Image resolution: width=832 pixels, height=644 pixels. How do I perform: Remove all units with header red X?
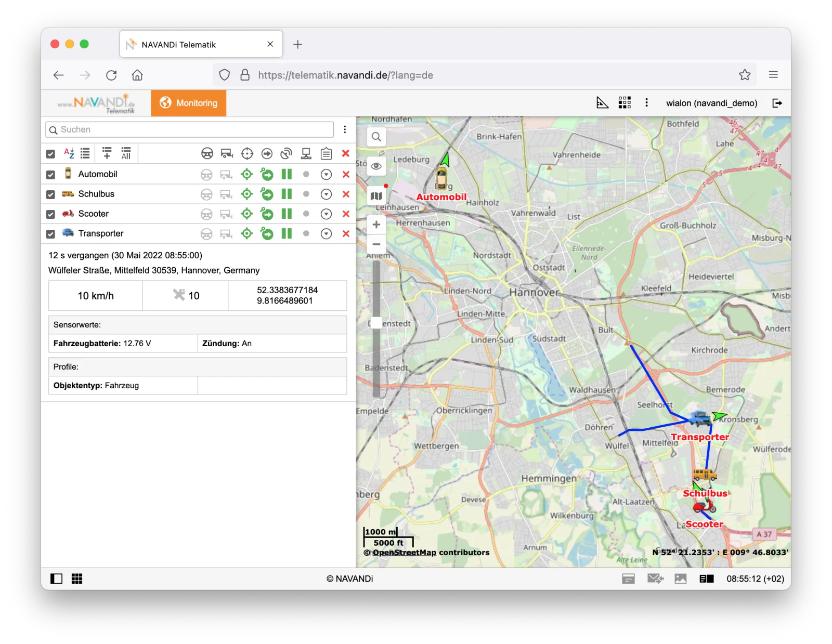[x=346, y=153]
